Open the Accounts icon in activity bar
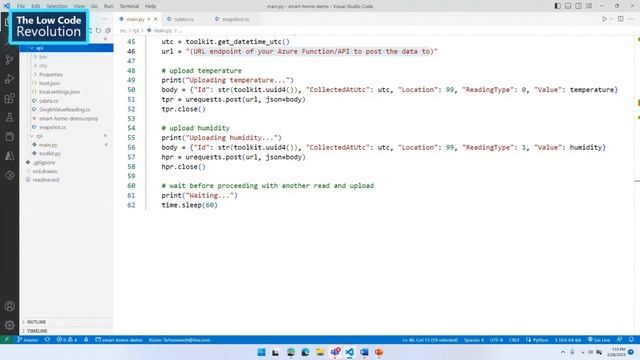 (9, 306)
